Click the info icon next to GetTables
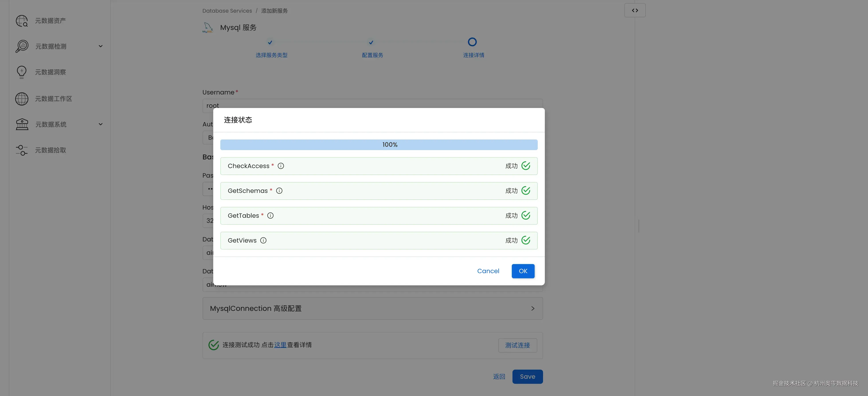Viewport: 868px width, 396px height. (270, 216)
